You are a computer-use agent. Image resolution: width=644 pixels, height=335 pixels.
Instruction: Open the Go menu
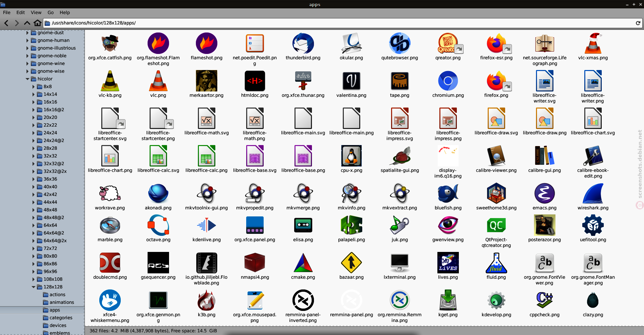(x=51, y=12)
